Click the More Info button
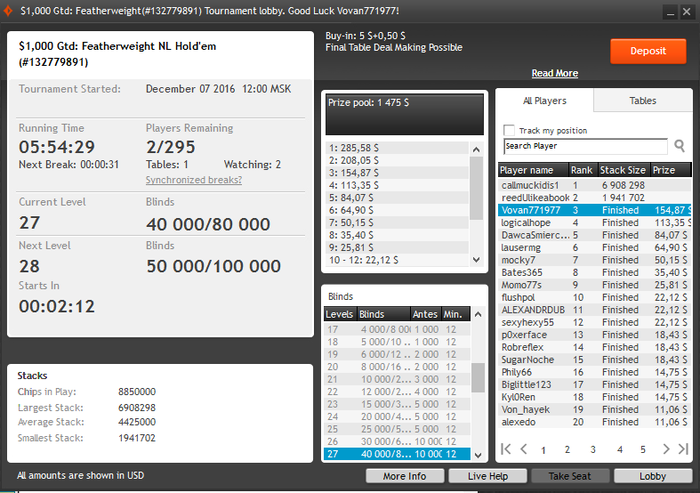 click(x=404, y=476)
